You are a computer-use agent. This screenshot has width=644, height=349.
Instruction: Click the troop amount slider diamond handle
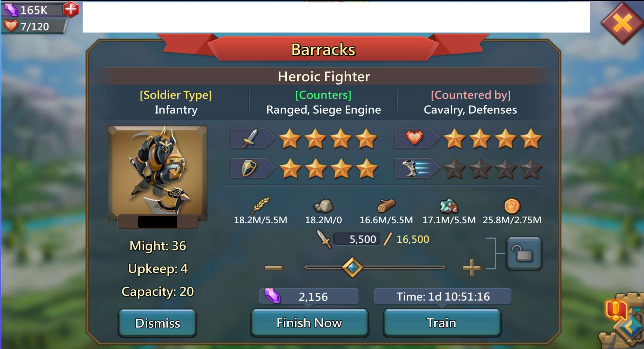(x=352, y=268)
